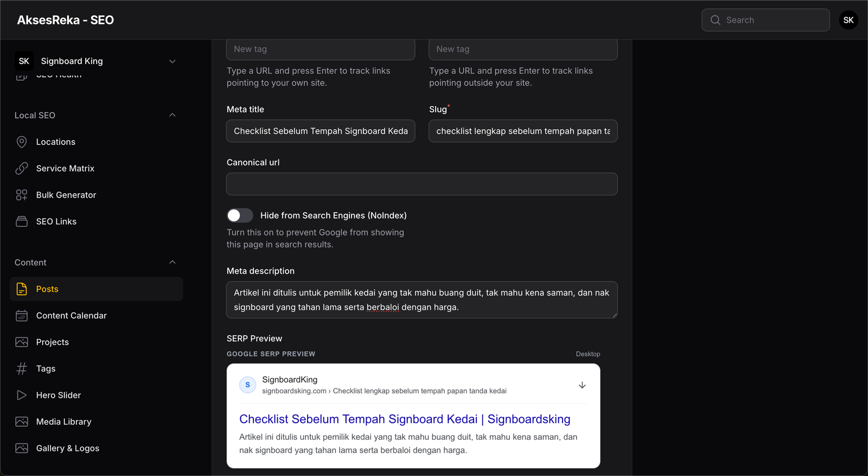Click the Posts document icon
Viewport: 868px width, 476px height.
(x=22, y=289)
